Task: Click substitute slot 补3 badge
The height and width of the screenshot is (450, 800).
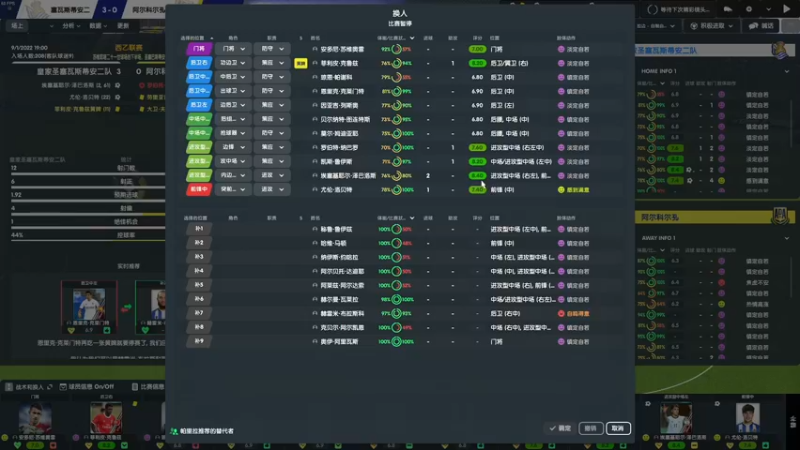Action: (x=198, y=257)
